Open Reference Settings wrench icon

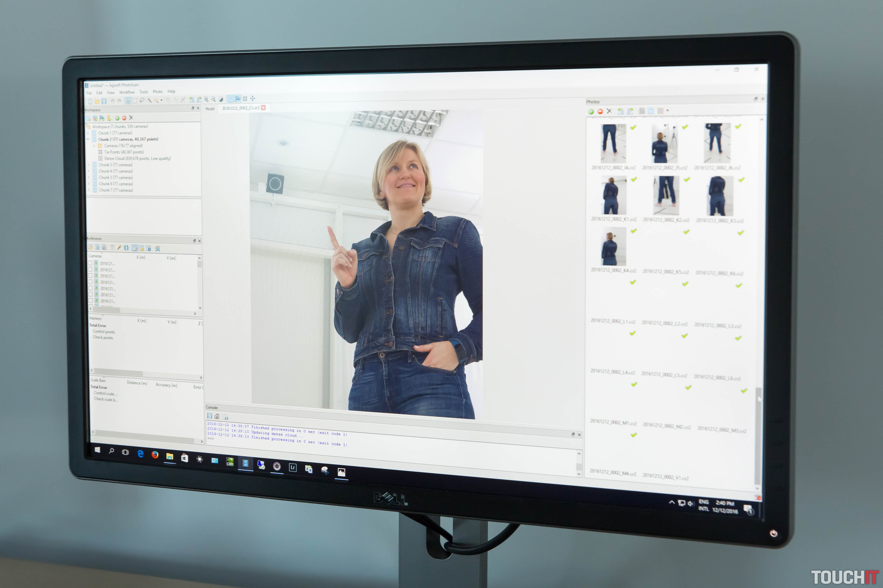coord(158,249)
